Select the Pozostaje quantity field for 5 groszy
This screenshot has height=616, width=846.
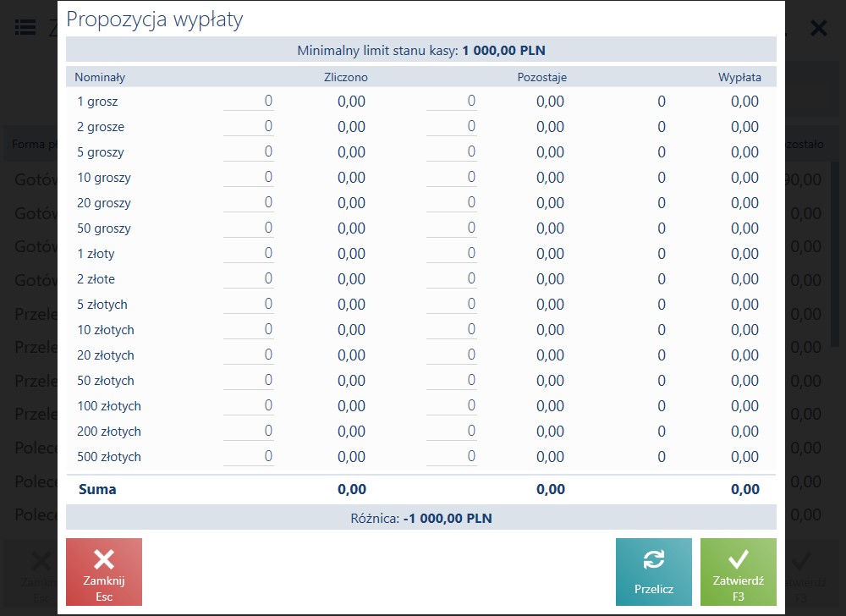452,152
